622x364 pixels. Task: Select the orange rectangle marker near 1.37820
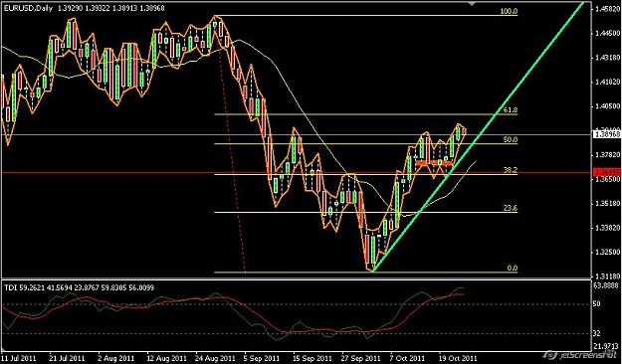(x=434, y=163)
